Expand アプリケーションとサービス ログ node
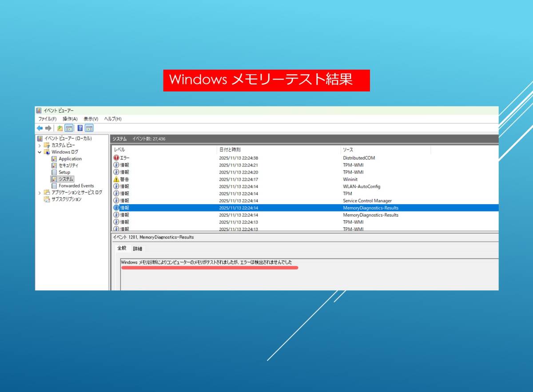This screenshot has height=392, width=533. click(40, 193)
